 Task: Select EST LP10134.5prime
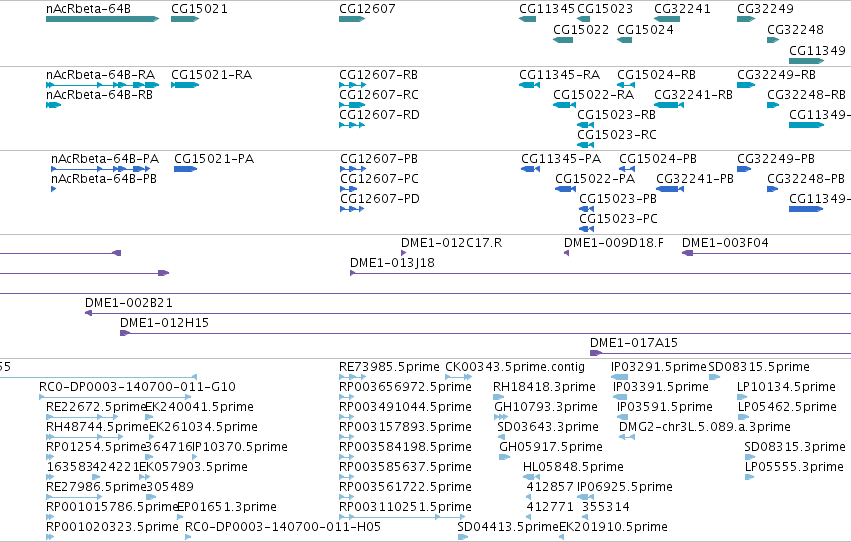pos(786,387)
